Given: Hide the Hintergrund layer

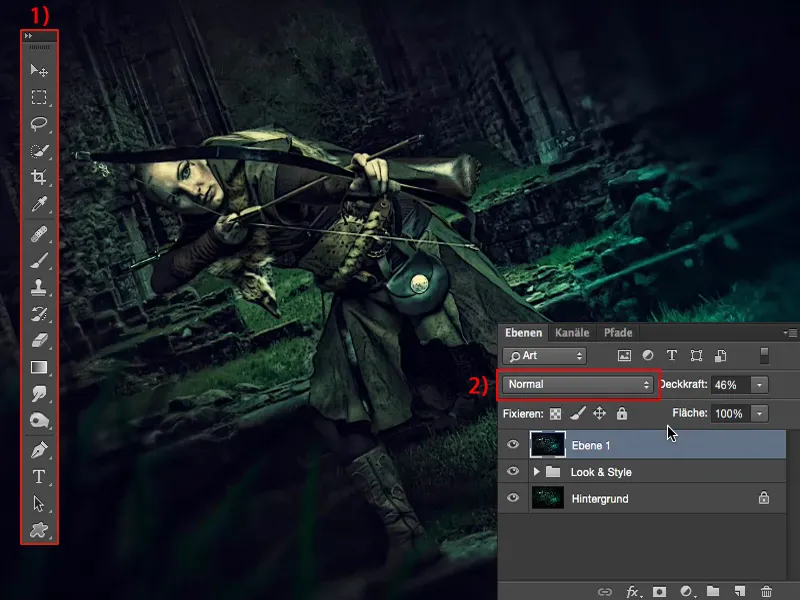Looking at the screenshot, I should pyautogui.click(x=513, y=498).
